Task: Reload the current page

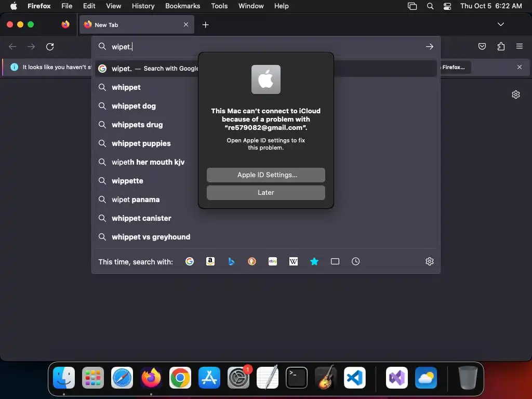Action: 50,46
